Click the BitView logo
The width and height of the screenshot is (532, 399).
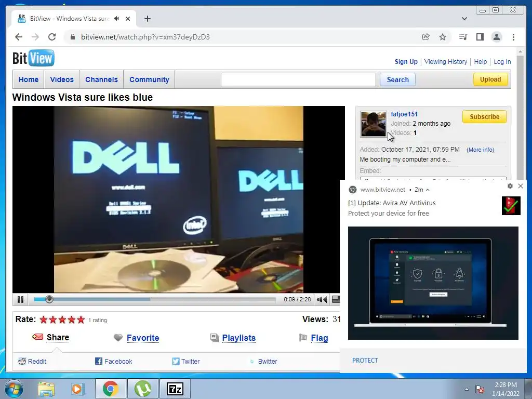pos(33,58)
